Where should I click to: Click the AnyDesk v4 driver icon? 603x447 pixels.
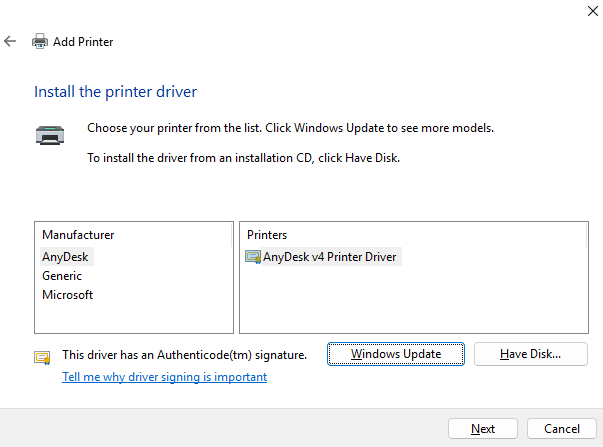[252, 257]
